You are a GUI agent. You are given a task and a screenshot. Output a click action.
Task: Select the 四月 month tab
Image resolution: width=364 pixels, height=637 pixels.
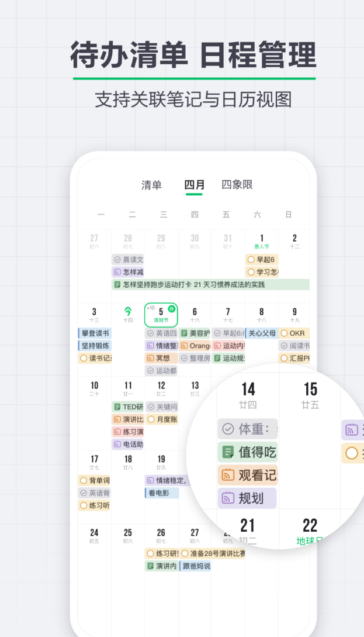click(195, 185)
